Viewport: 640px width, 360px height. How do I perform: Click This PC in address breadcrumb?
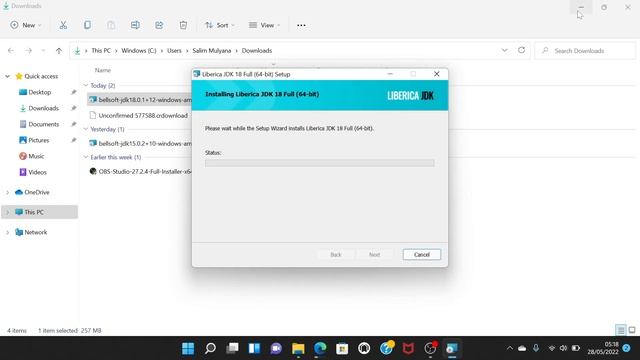101,51
